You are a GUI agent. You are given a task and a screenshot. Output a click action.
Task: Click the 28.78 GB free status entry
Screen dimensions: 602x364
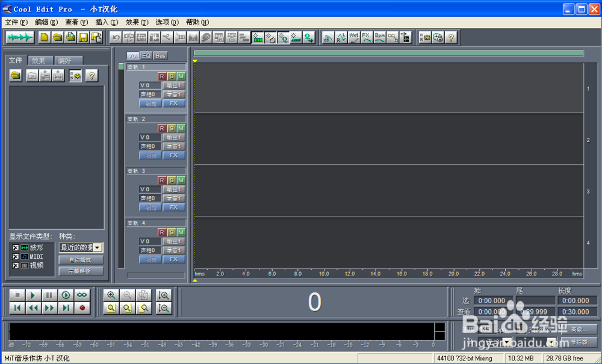(569, 358)
